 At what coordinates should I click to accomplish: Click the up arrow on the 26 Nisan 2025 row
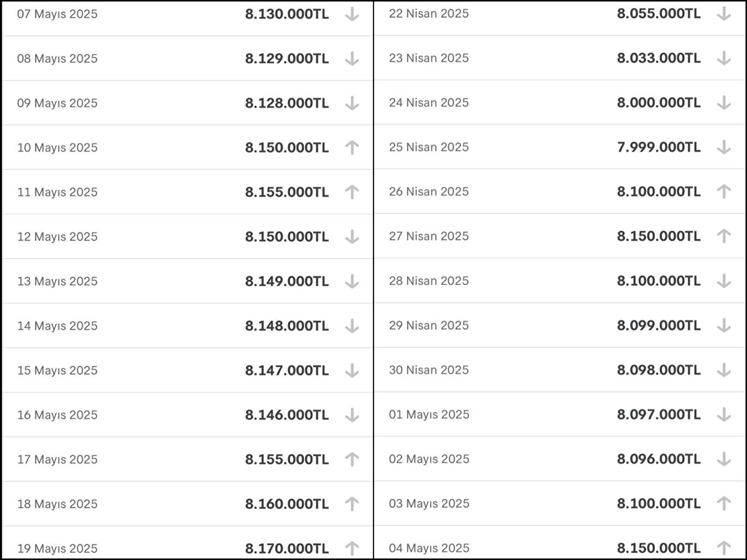coord(723,192)
